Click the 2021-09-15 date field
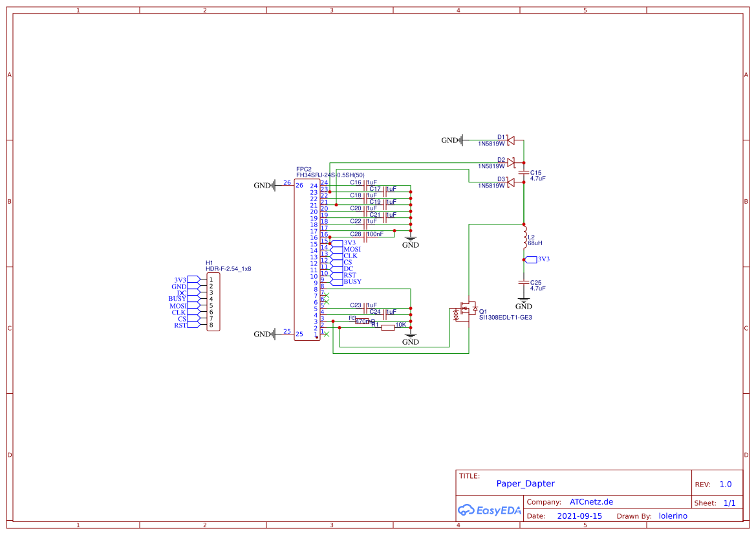756x535 pixels. (579, 516)
